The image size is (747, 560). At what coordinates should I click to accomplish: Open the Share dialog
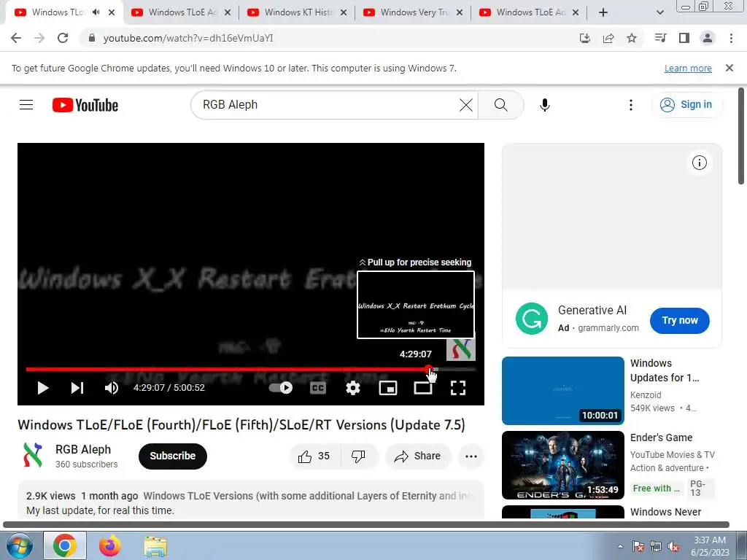tap(418, 456)
